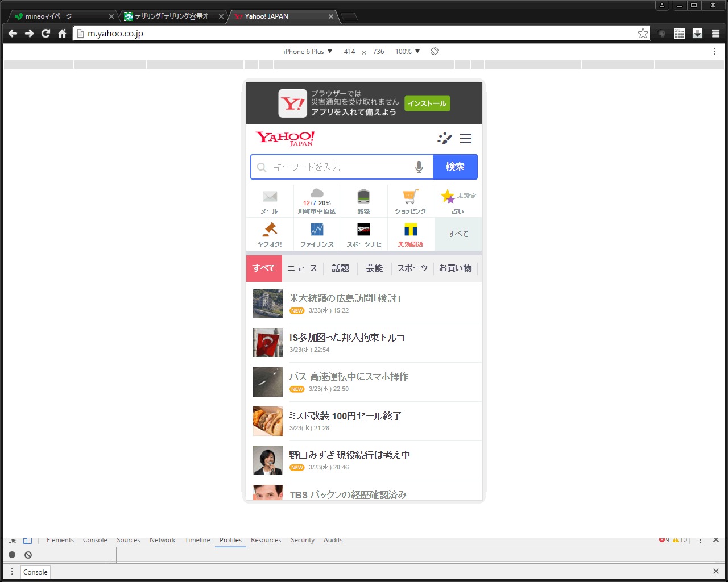Toggle the device toolbar in DevTools
728x582 pixels.
[x=27, y=540]
